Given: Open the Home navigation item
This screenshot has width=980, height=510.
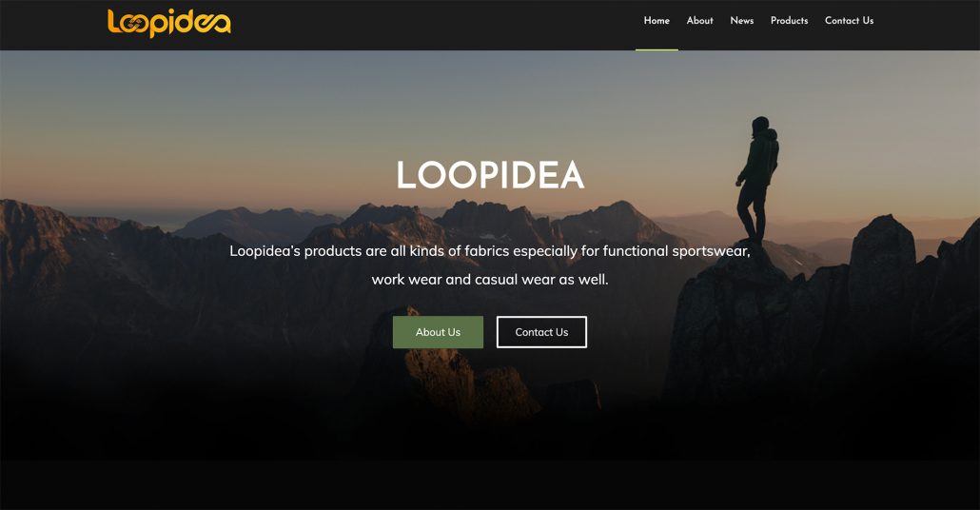Looking at the screenshot, I should point(657,21).
